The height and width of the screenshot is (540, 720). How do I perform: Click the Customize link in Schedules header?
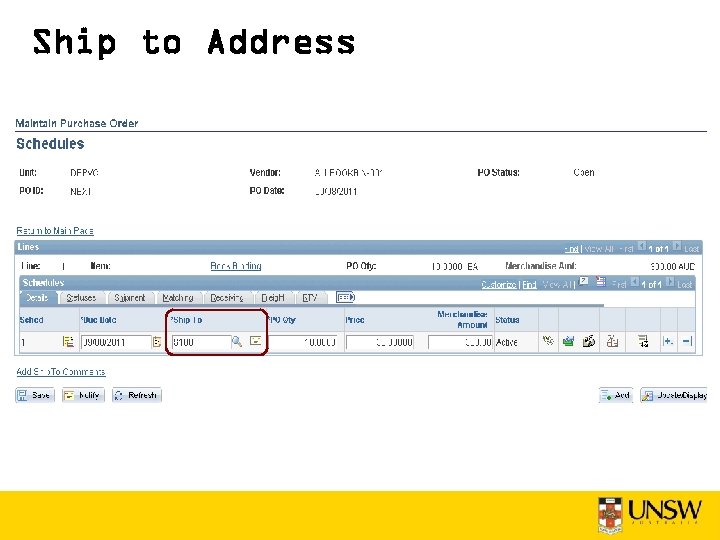tap(499, 285)
